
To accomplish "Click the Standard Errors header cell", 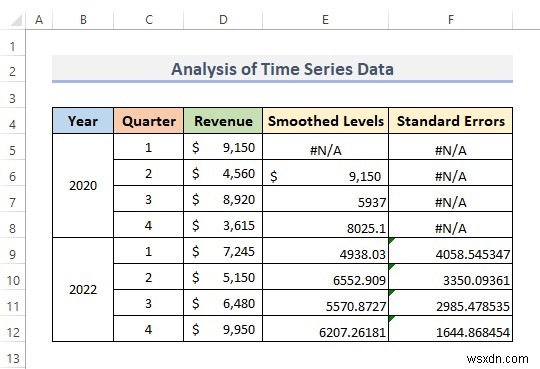I will click(x=450, y=121).
